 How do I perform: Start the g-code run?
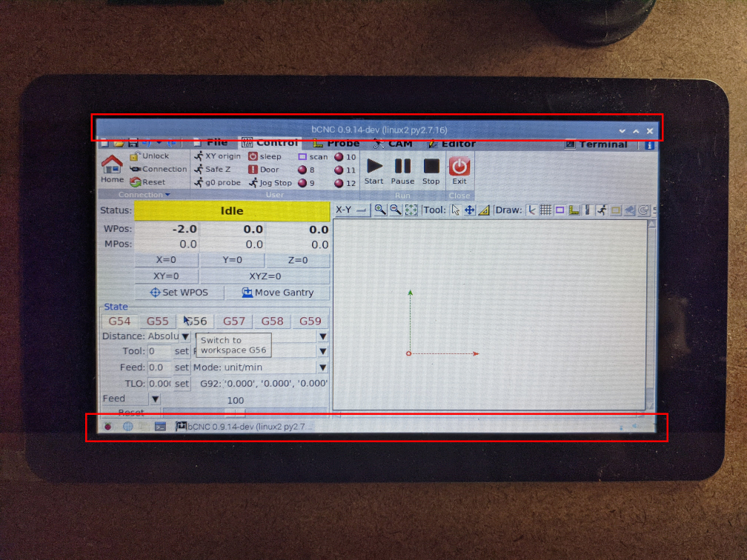pos(374,171)
